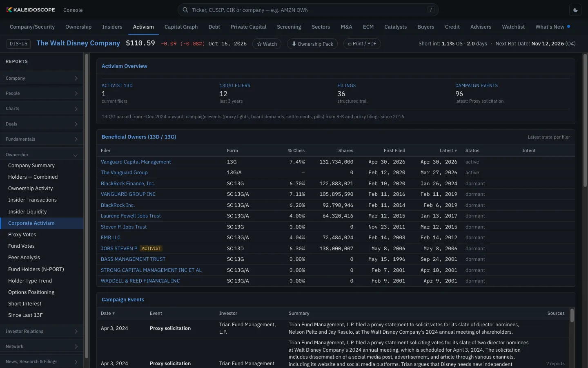Viewport: 588px width, 368px height.
Task: Open WADDELL & REED FINANCIAL INC link
Action: tap(140, 281)
